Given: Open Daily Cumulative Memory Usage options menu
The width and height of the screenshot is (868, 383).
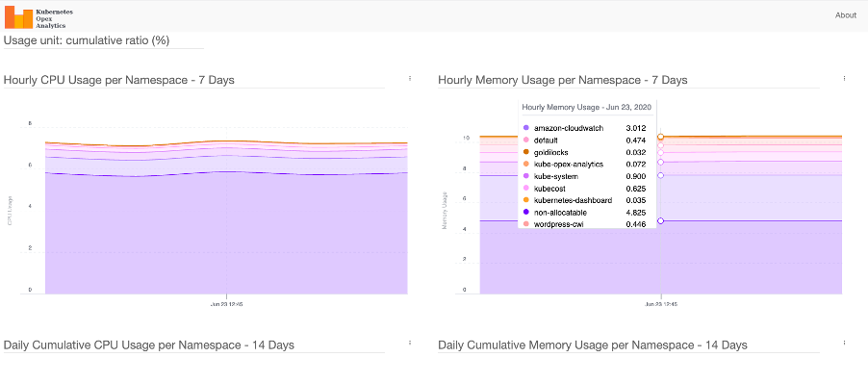Looking at the screenshot, I should [x=844, y=344].
